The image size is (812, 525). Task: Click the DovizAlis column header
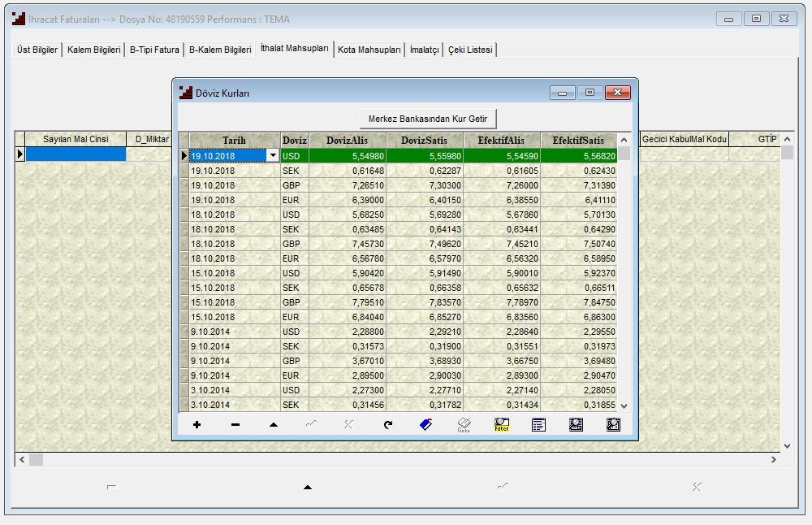[x=347, y=141]
